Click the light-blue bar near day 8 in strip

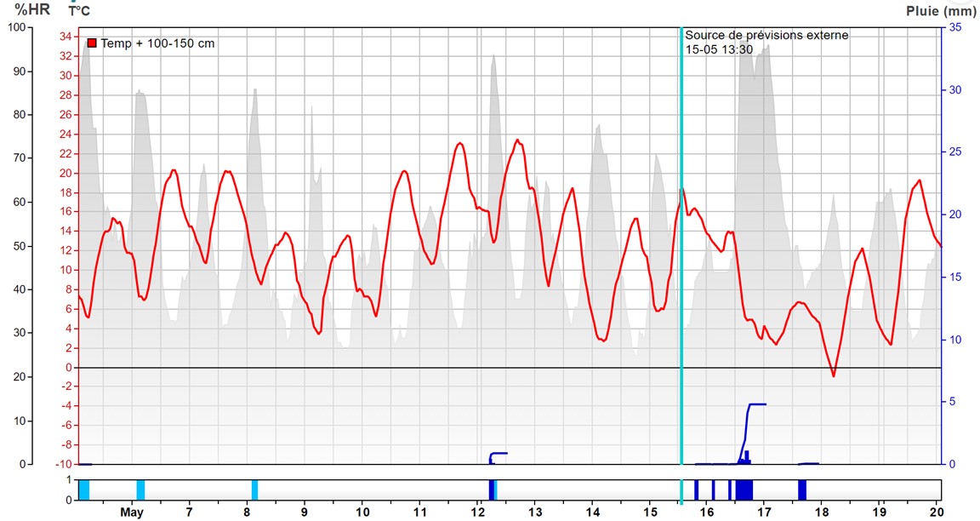click(x=254, y=490)
